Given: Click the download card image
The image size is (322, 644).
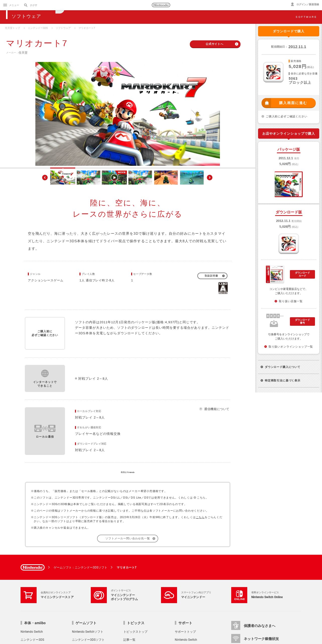Looking at the screenshot, I should (275, 274).
